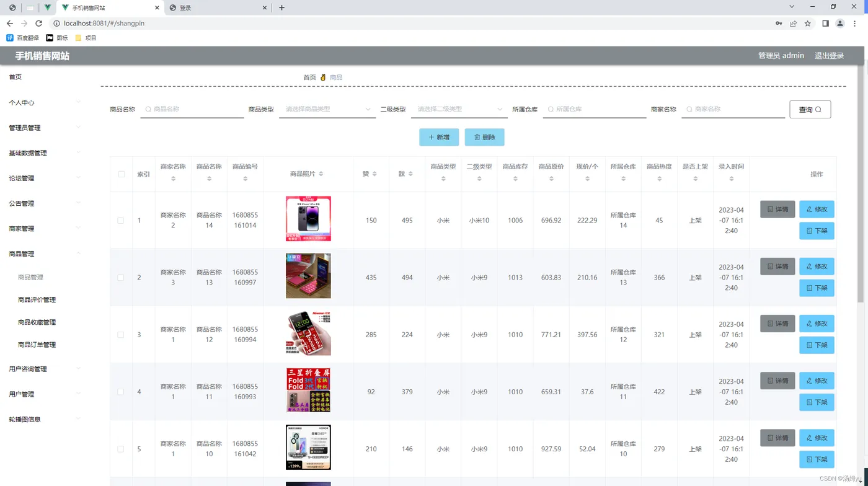Open the 百度翻译 bookmark
The image size is (868, 486).
click(x=23, y=38)
